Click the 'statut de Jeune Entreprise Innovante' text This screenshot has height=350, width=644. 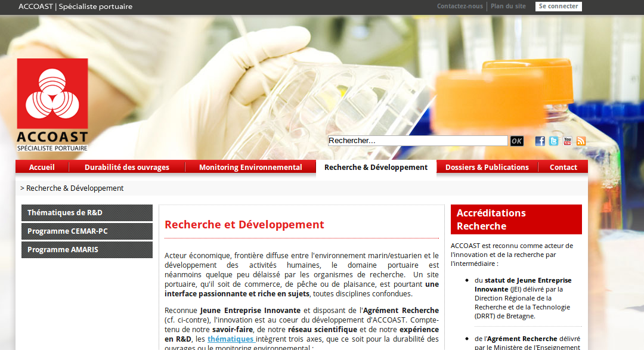tap(524, 284)
